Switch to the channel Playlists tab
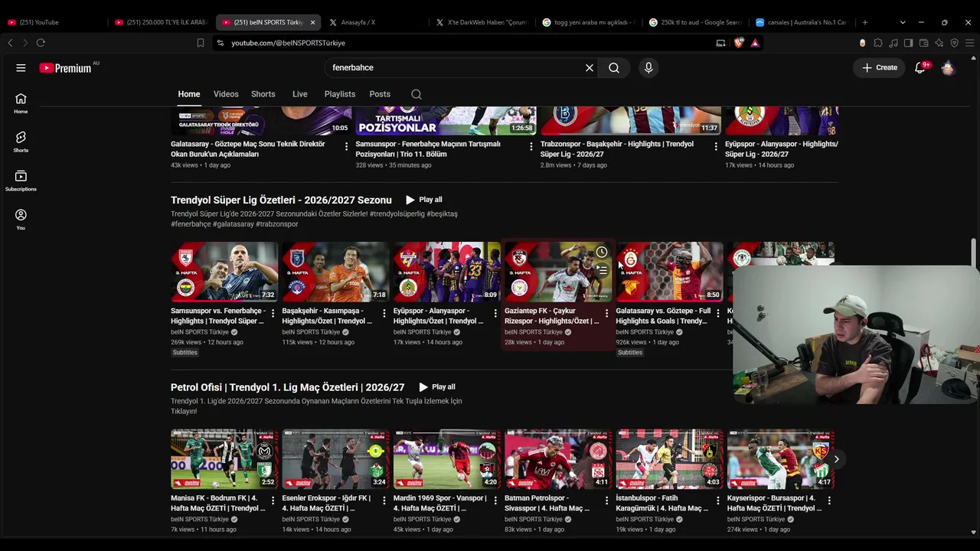 click(340, 94)
